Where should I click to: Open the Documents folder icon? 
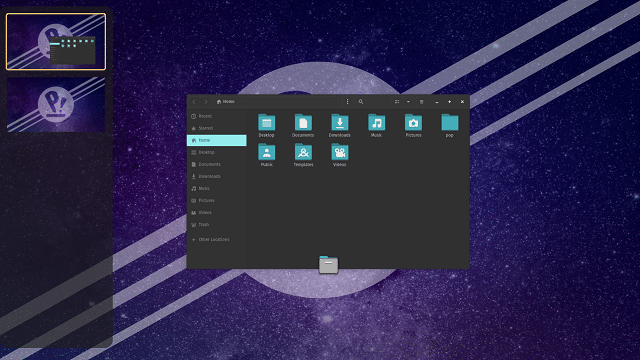point(303,122)
